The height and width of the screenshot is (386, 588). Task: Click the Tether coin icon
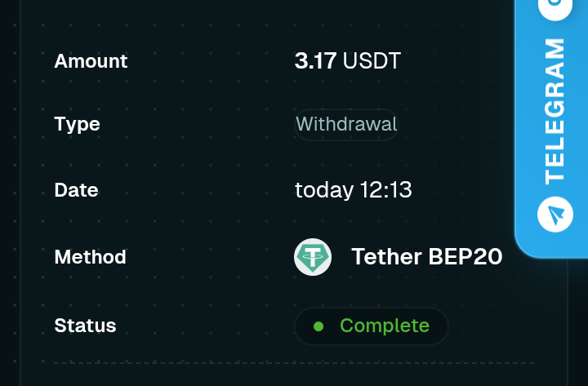(x=313, y=257)
